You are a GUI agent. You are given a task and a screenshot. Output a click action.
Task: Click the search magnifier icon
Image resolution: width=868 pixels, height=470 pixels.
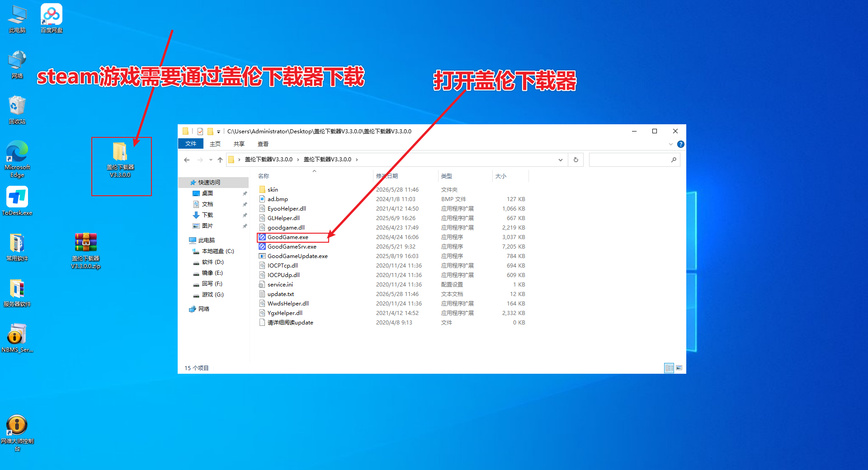pyautogui.click(x=674, y=160)
